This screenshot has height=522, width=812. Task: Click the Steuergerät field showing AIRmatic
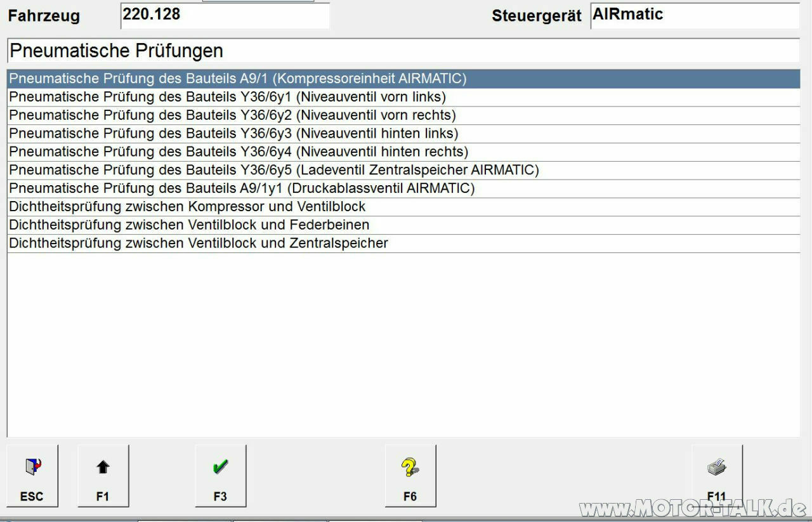(x=695, y=15)
